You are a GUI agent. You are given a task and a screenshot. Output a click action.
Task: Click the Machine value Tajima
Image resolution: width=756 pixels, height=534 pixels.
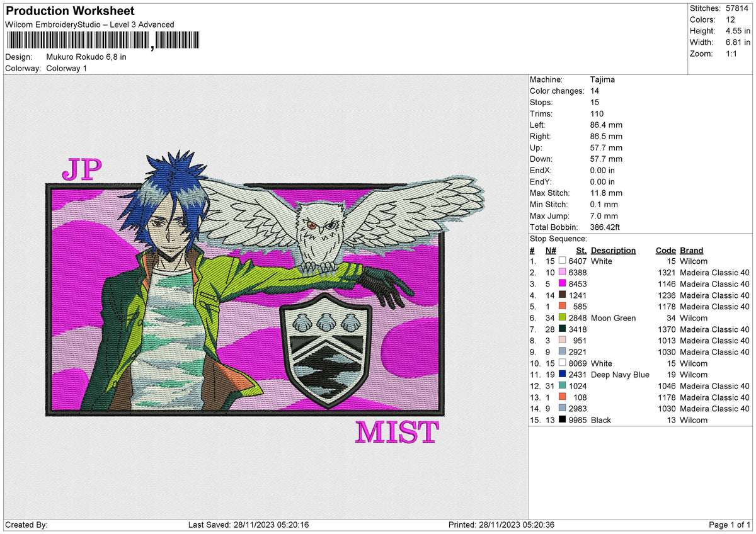(602, 80)
